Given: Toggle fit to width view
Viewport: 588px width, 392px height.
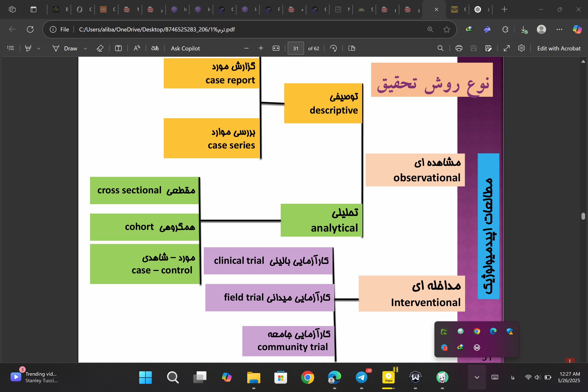Looking at the screenshot, I should [276, 48].
